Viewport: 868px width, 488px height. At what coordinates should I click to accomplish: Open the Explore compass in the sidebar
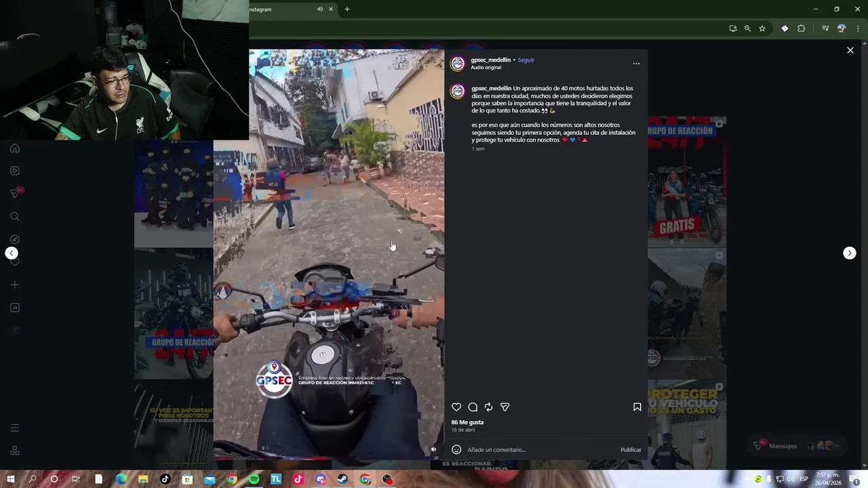(15, 239)
